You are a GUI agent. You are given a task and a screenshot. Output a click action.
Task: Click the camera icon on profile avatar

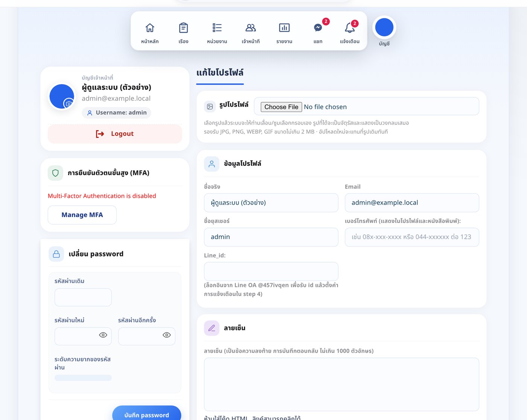click(x=69, y=103)
